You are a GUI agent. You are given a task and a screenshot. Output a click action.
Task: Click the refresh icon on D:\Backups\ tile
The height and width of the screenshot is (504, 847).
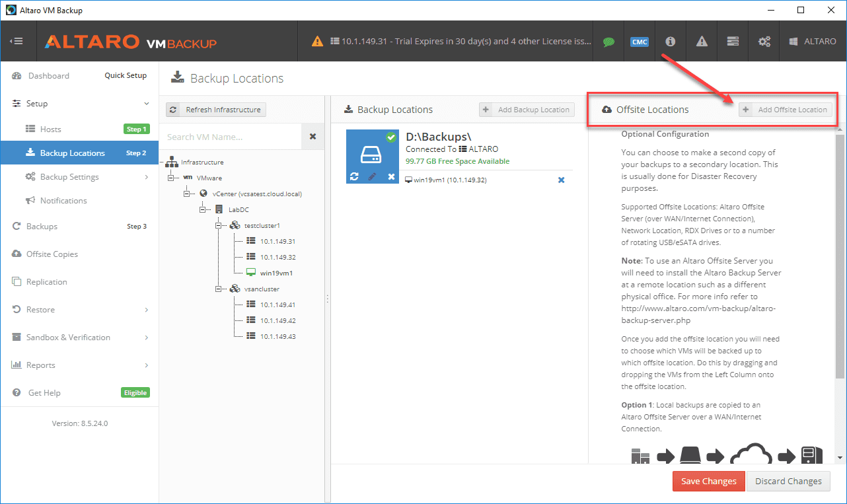pos(354,176)
